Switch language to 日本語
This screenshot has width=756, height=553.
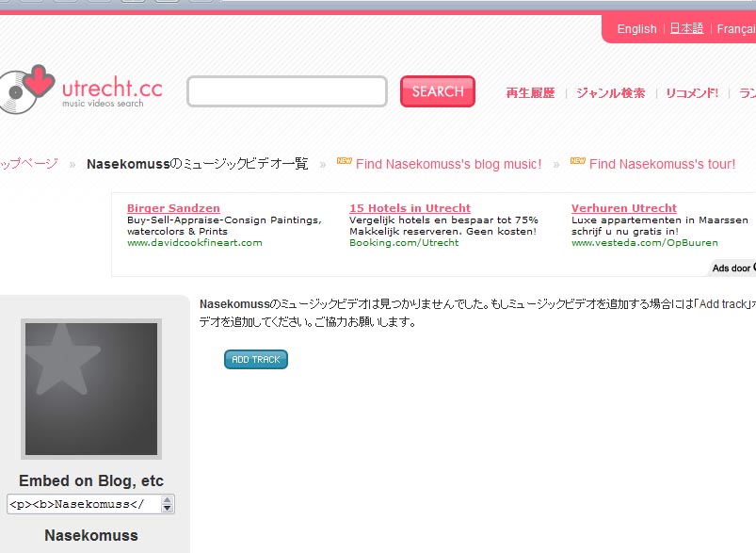pyautogui.click(x=686, y=28)
